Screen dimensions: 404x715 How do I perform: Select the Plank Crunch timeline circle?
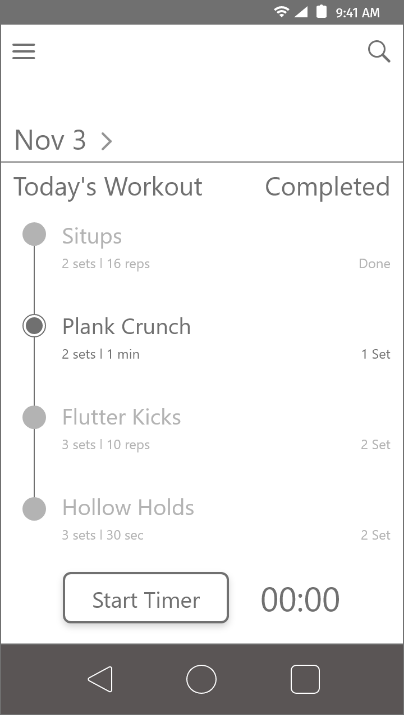[34, 326]
